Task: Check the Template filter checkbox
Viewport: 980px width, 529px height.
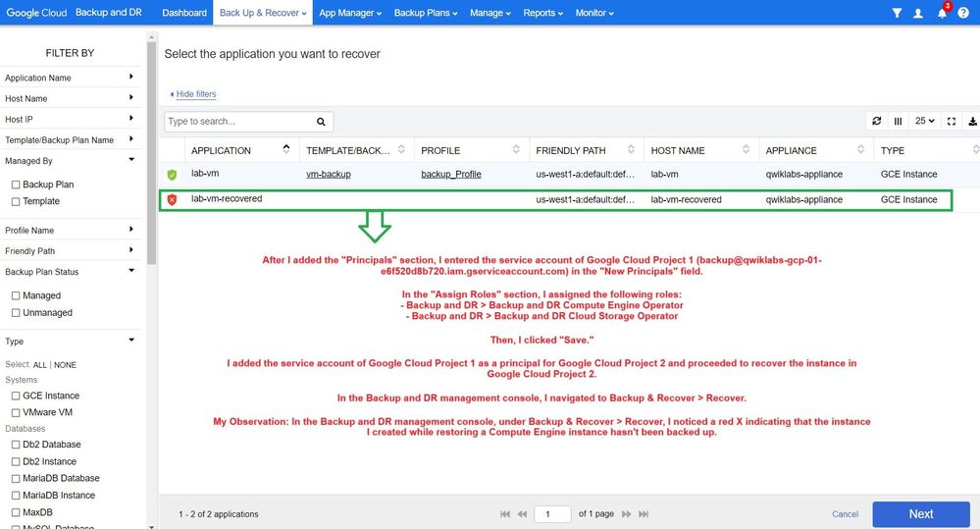Action: coord(16,201)
